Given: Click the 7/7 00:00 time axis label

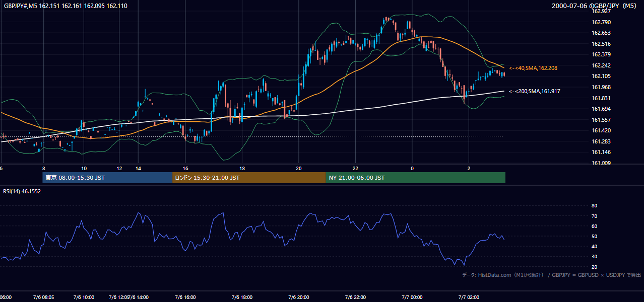Looking at the screenshot, I should coord(412,297).
